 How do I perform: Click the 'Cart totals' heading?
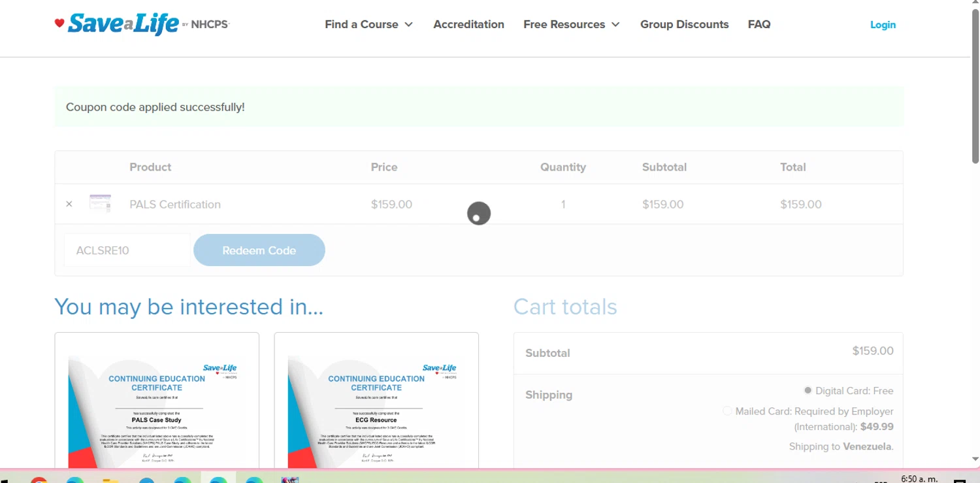point(565,307)
